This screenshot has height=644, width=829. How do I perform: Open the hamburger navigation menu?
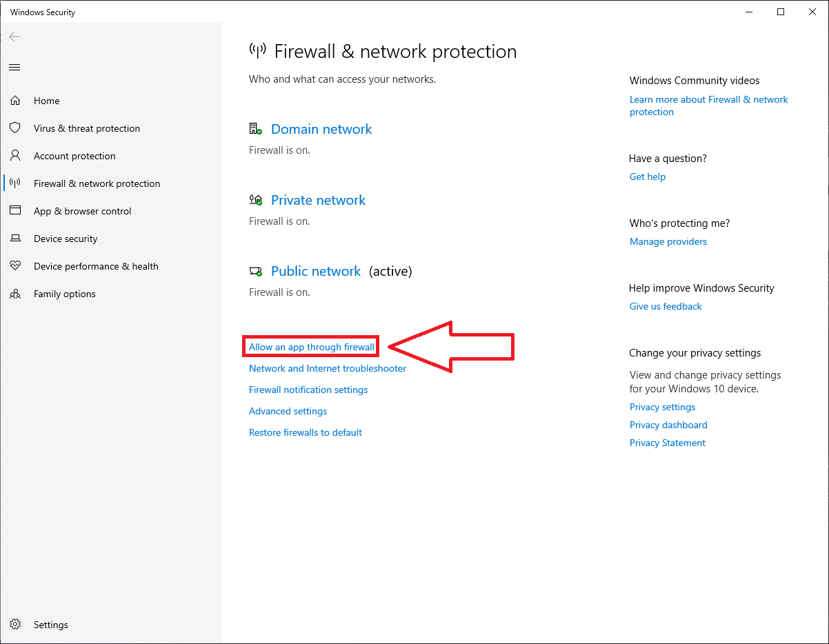14,67
